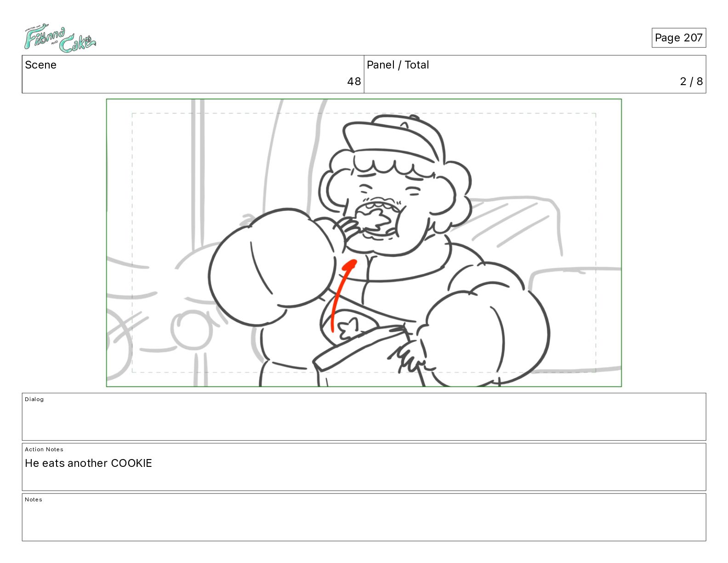The height and width of the screenshot is (563, 728).
Task: Select the Scene number 48 field
Action: (x=193, y=75)
